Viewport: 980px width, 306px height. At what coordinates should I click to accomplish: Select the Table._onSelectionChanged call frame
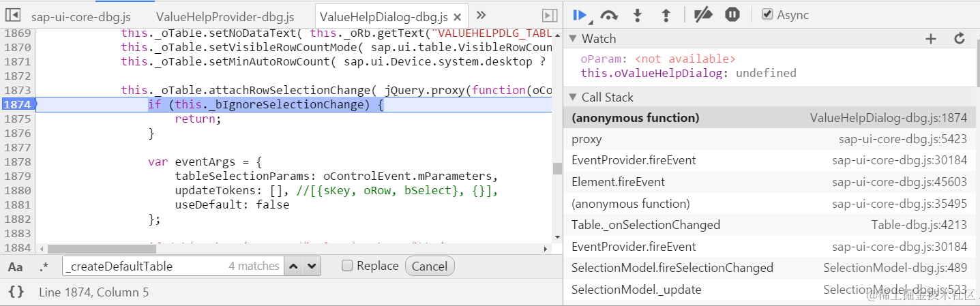pos(769,225)
